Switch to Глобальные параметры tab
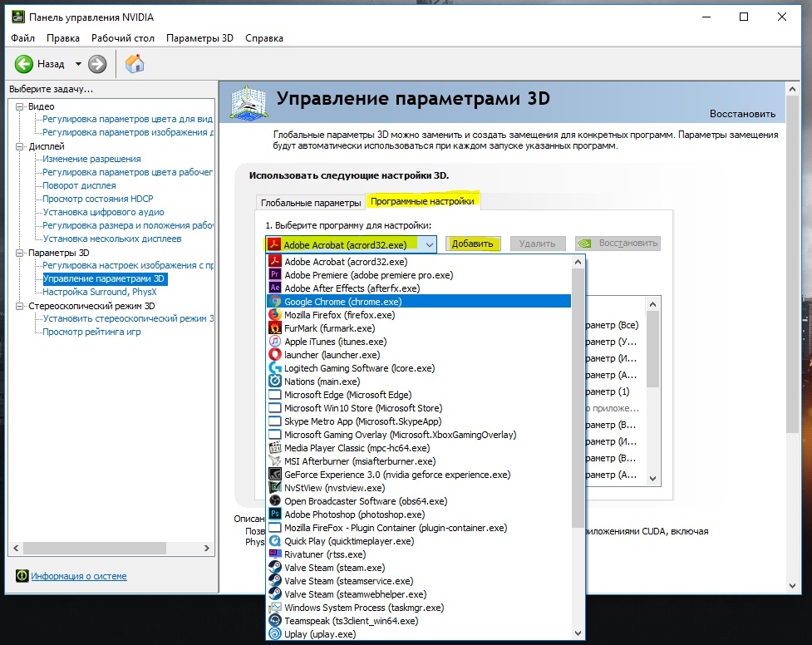Image resolution: width=812 pixels, height=645 pixels. [x=311, y=203]
